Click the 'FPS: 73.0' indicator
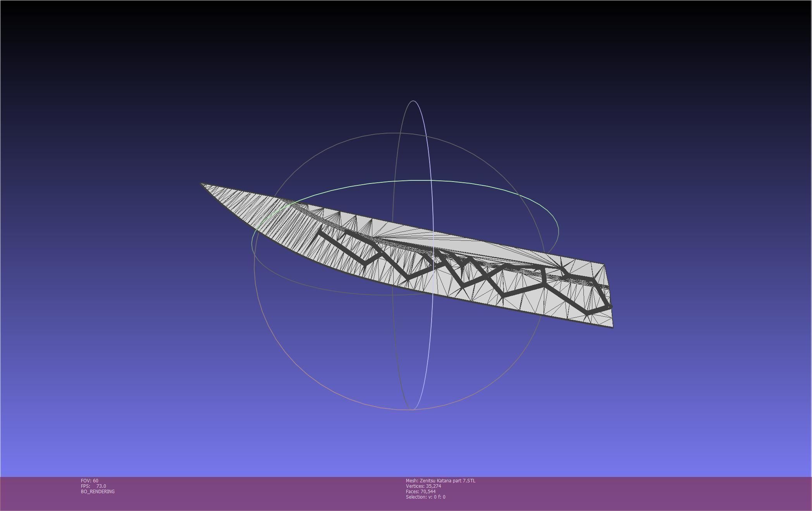This screenshot has height=511, width=812. point(93,486)
